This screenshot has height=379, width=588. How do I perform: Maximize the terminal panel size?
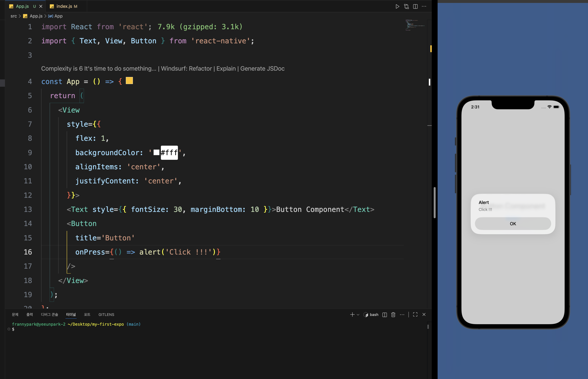pyautogui.click(x=415, y=314)
